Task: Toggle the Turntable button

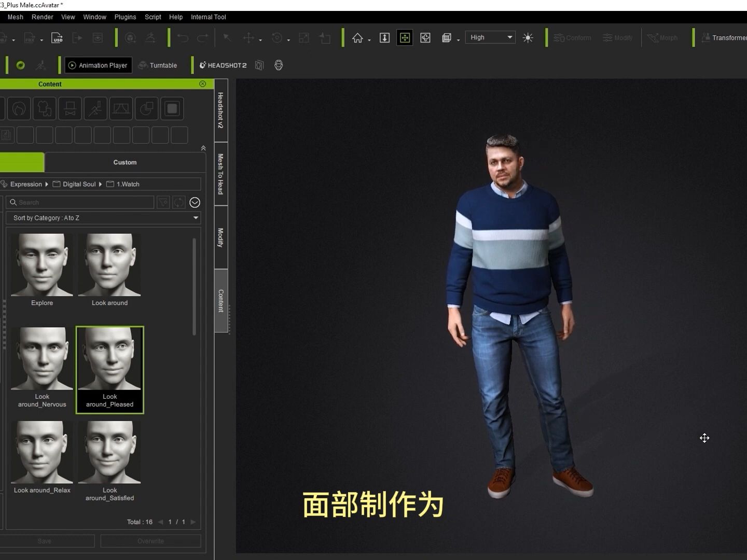Action: [x=158, y=65]
